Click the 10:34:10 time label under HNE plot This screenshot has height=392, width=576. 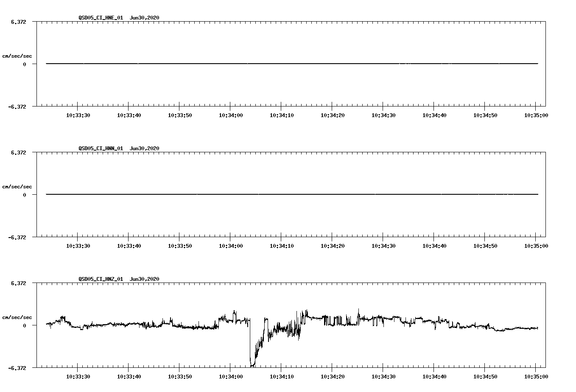[x=282, y=115]
